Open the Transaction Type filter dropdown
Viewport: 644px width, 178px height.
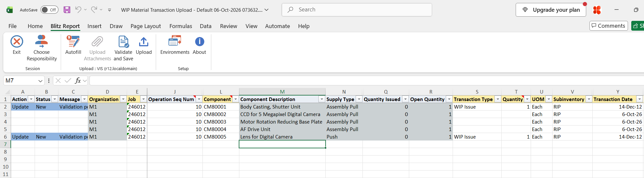coord(498,99)
